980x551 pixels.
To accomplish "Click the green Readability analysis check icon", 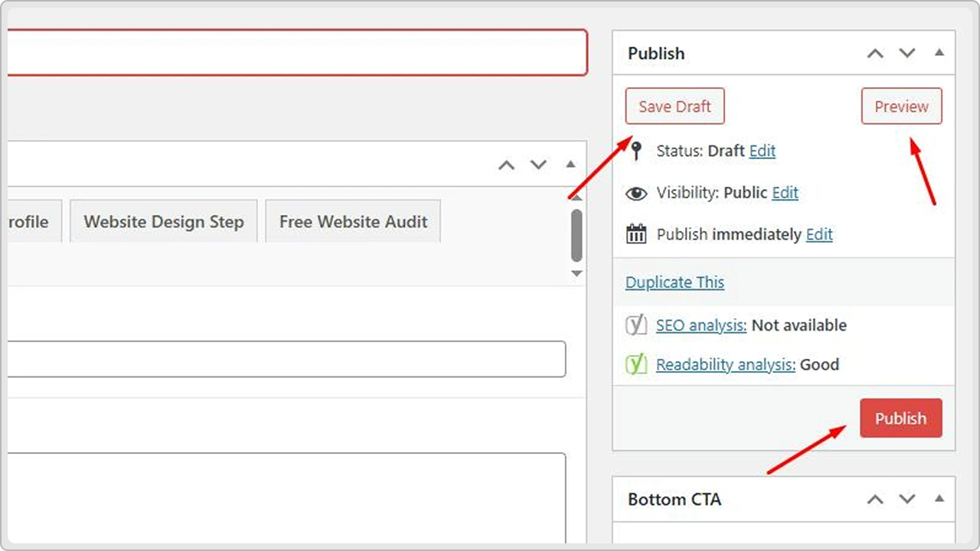I will click(636, 364).
